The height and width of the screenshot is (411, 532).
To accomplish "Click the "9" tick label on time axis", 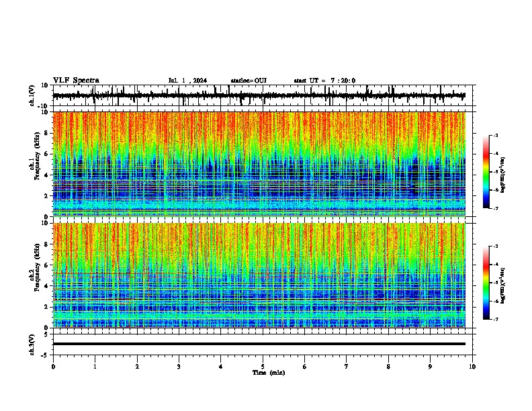I will pos(430,367).
